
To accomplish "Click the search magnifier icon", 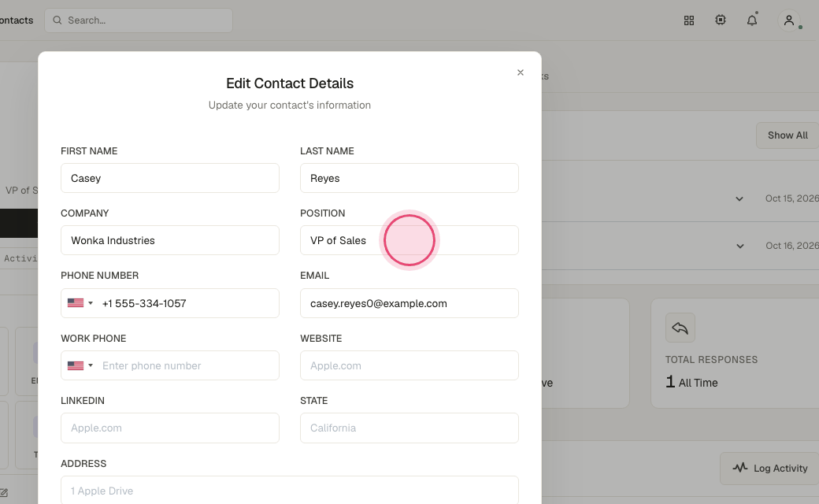I will [x=57, y=20].
